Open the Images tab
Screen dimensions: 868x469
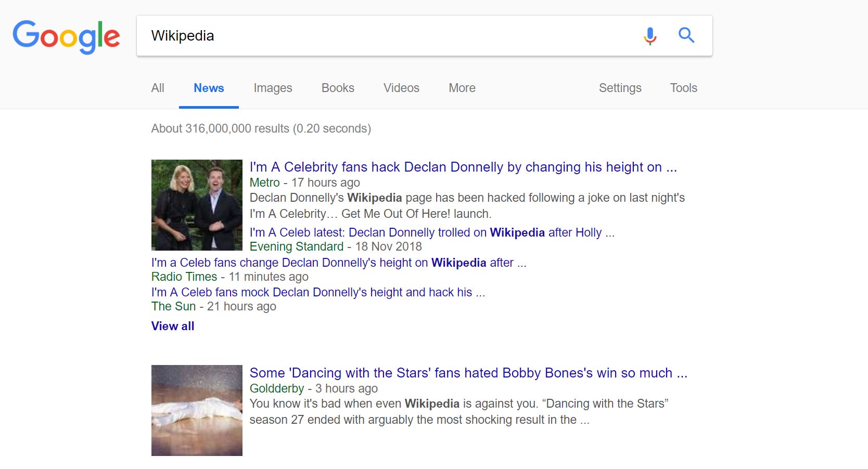click(273, 88)
